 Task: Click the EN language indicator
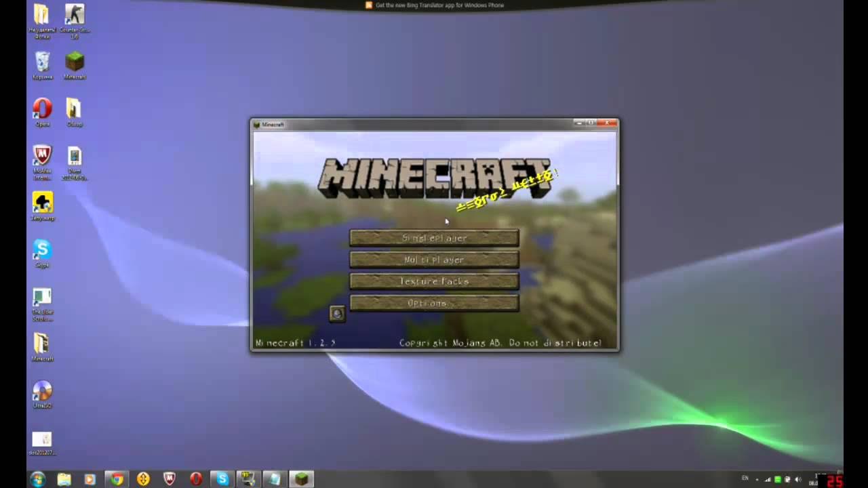coord(745,479)
